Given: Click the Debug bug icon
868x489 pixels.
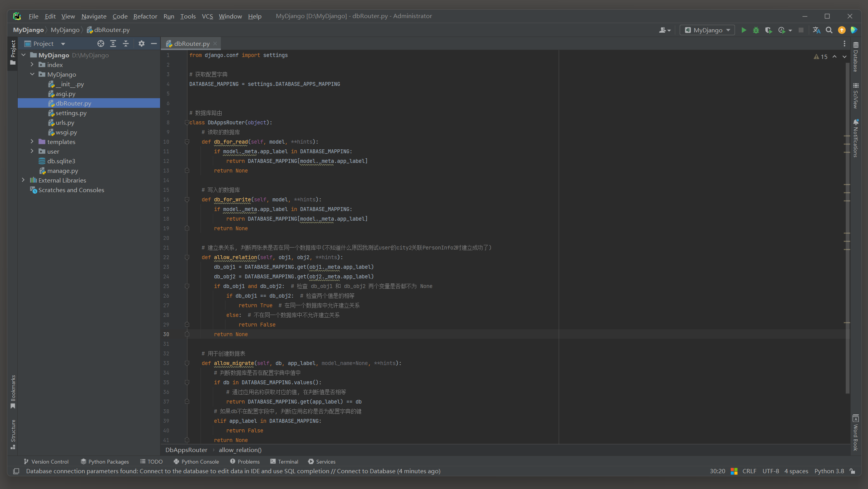Looking at the screenshot, I should coord(756,30).
